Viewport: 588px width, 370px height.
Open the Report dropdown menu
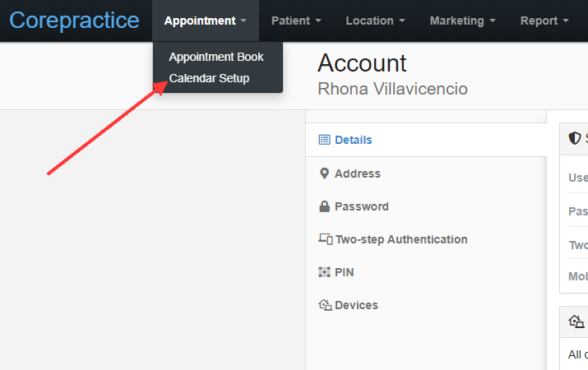pyautogui.click(x=544, y=21)
